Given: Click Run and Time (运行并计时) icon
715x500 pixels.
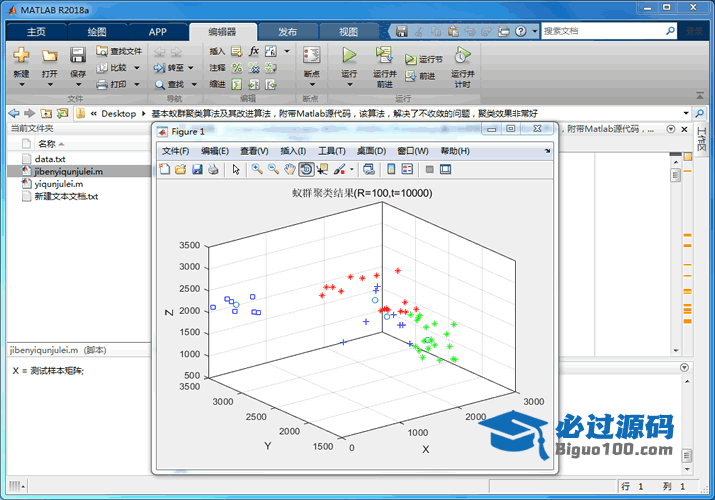Looking at the screenshot, I should (x=462, y=55).
